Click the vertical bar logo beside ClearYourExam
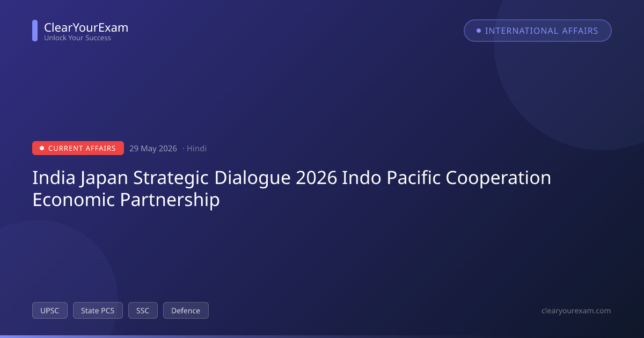644x338 pixels. pos(35,31)
